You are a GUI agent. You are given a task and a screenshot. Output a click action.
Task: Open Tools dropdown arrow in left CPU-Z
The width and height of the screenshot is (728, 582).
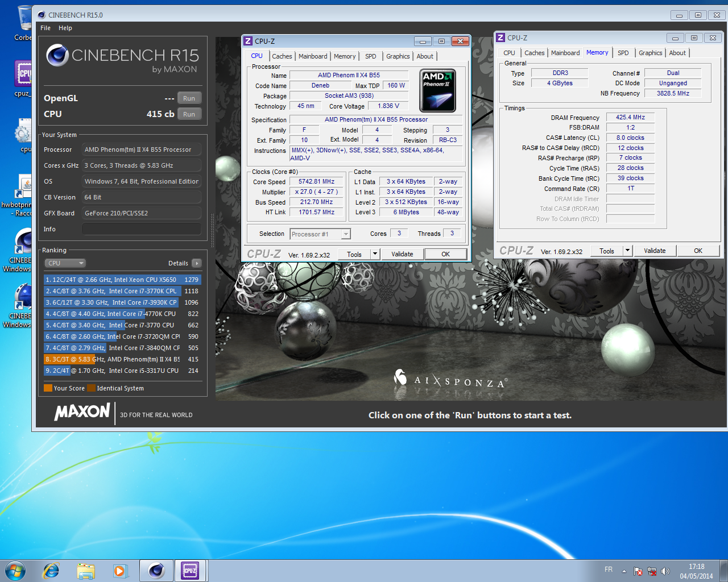[x=375, y=254]
